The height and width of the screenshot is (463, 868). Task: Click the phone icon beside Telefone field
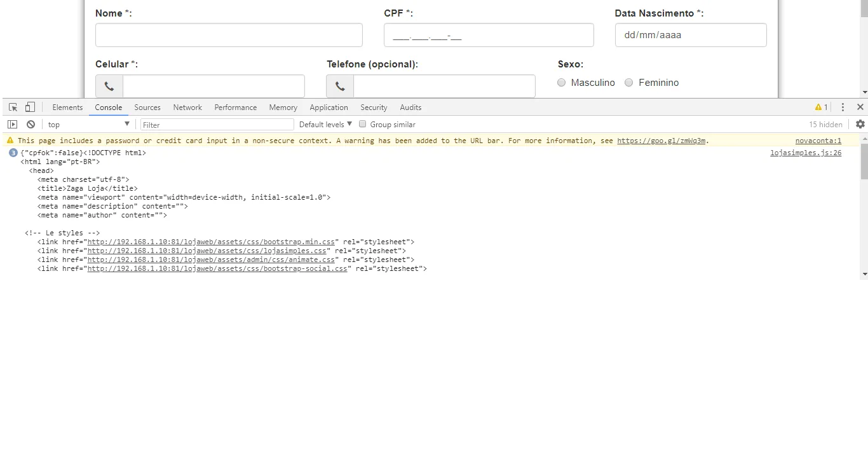point(339,86)
